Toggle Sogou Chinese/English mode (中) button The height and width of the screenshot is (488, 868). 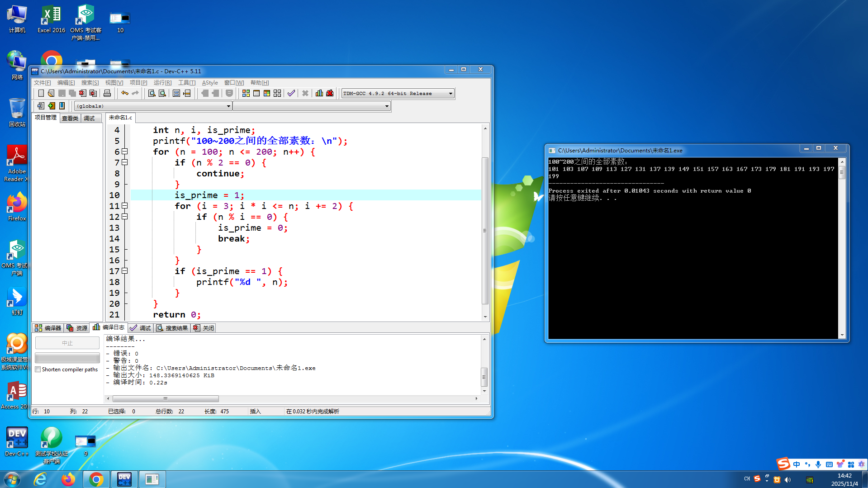797,464
